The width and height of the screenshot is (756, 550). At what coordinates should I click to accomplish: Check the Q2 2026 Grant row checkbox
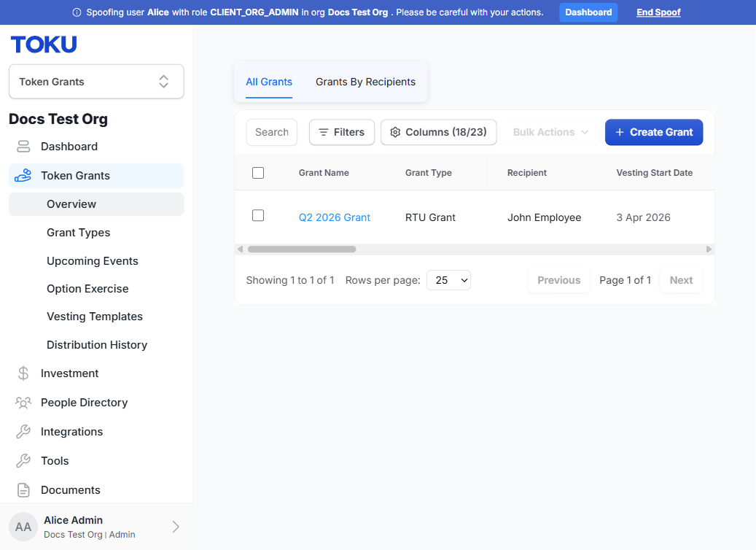click(x=258, y=215)
